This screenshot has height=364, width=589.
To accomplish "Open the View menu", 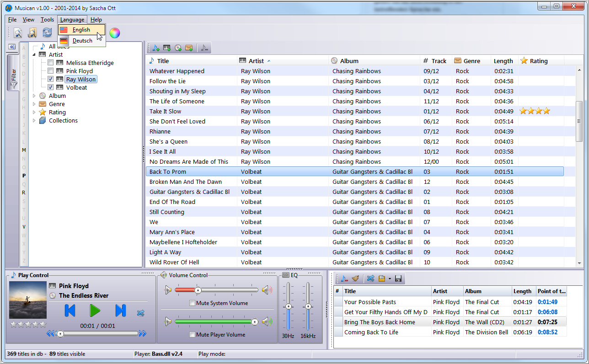I will click(x=28, y=20).
